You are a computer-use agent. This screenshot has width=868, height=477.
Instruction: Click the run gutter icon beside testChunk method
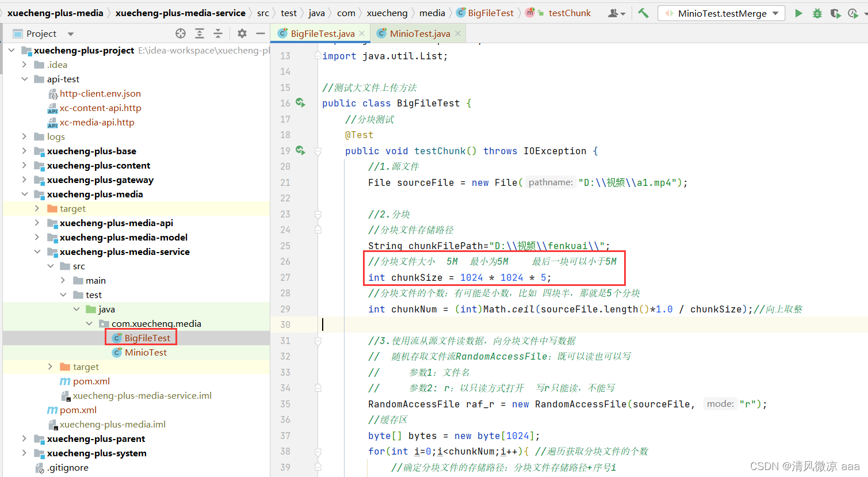[300, 150]
